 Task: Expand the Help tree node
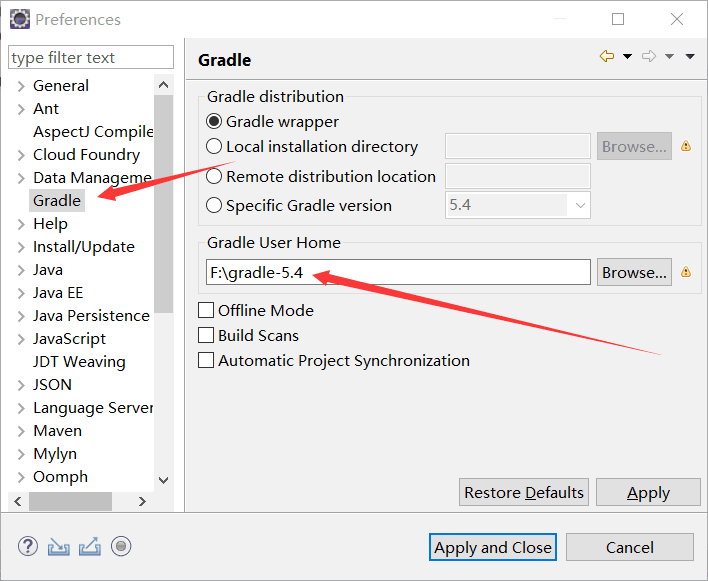pyautogui.click(x=21, y=224)
